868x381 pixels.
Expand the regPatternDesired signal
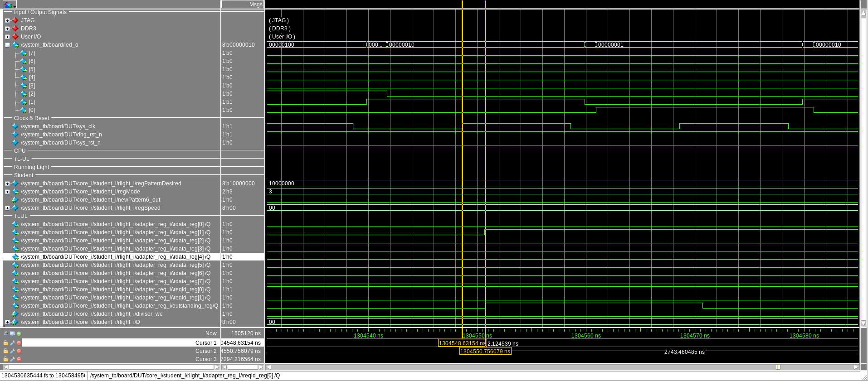[7, 183]
